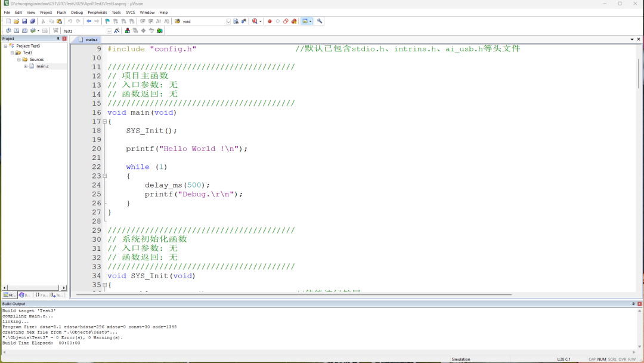This screenshot has width=644, height=363.
Task: Collapse the Project: Test3 tree node
Action: click(x=6, y=46)
